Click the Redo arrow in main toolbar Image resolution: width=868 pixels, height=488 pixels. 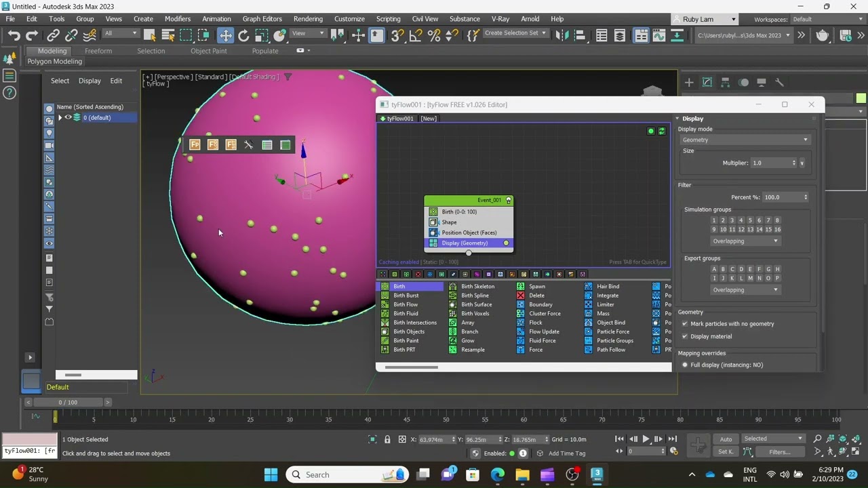(x=32, y=36)
